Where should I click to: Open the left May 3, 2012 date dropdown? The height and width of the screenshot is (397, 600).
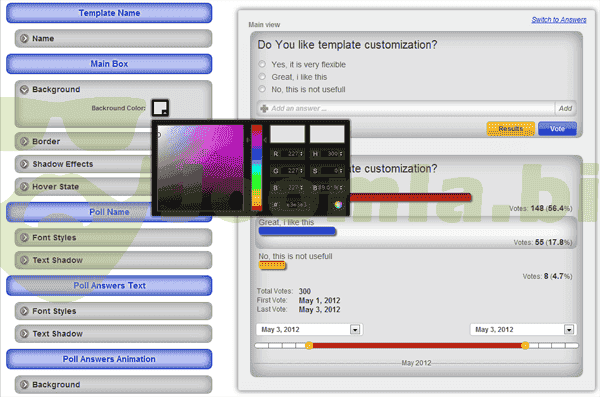tap(355, 330)
